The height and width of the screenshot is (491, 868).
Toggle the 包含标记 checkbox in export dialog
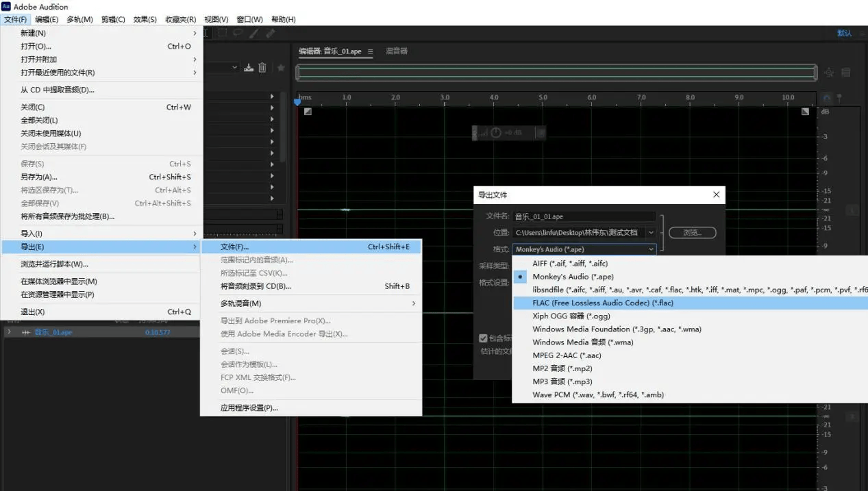pos(483,338)
